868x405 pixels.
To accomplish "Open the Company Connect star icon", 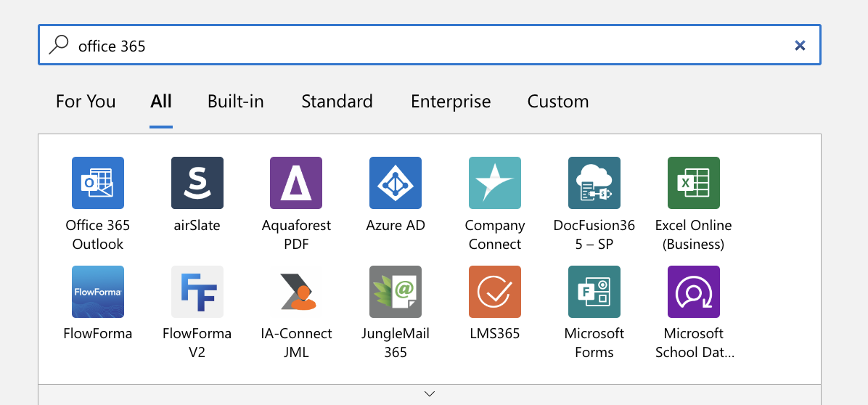I will [x=495, y=183].
